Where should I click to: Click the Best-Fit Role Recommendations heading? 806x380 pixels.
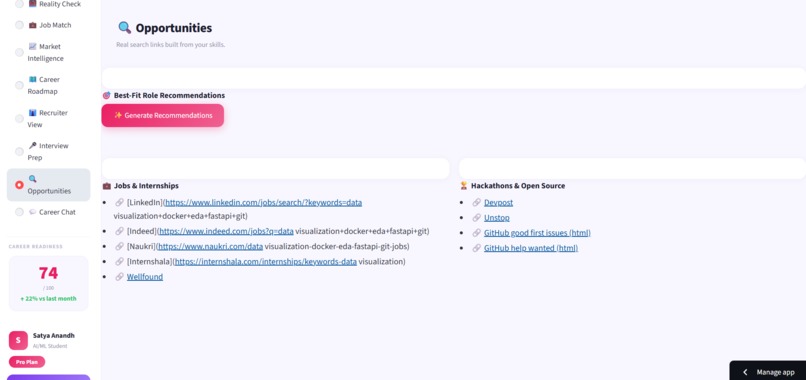click(x=169, y=96)
